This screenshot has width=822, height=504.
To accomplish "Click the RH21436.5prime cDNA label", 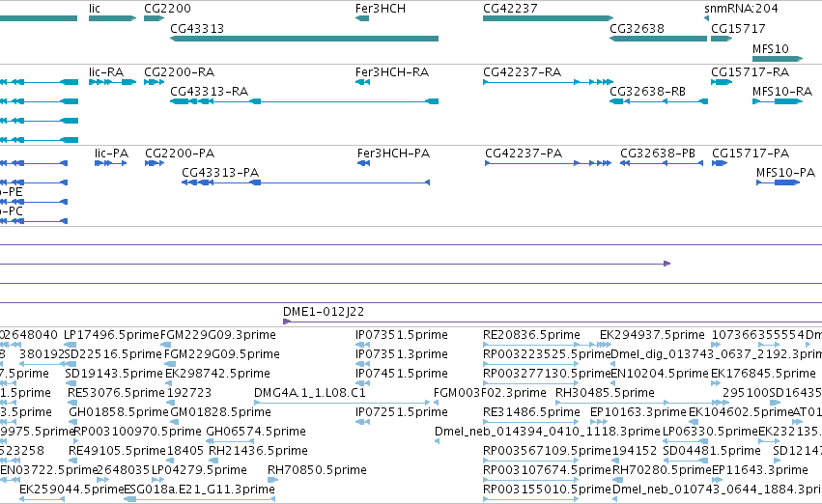I will click(x=258, y=451).
